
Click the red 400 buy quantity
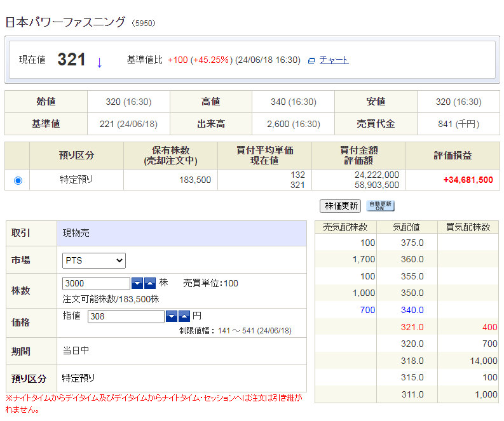coord(490,327)
